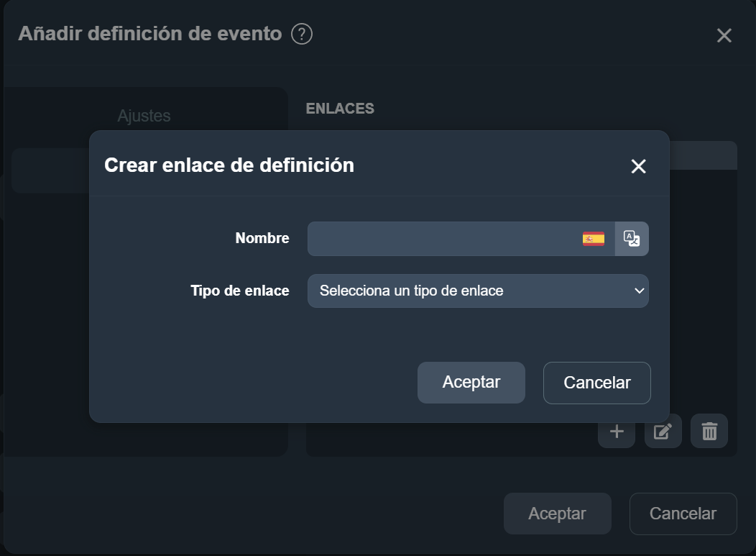
Task: Click the chevron on Selecciona un tipo de enlace
Action: (x=640, y=291)
